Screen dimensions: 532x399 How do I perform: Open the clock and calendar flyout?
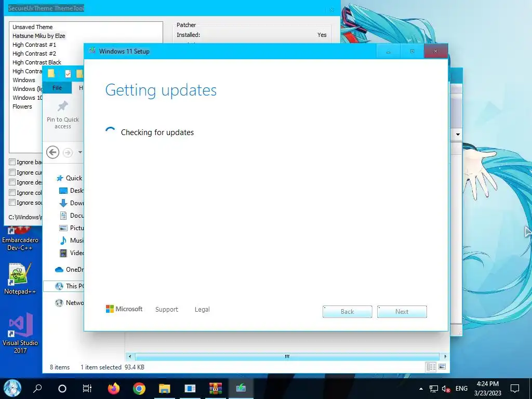pyautogui.click(x=487, y=389)
